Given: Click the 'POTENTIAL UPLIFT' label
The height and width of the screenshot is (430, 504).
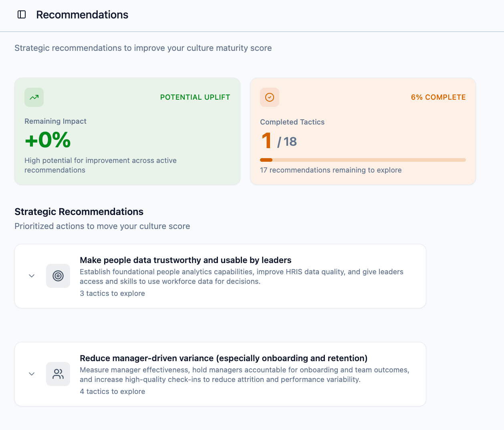Looking at the screenshot, I should click(x=195, y=97).
